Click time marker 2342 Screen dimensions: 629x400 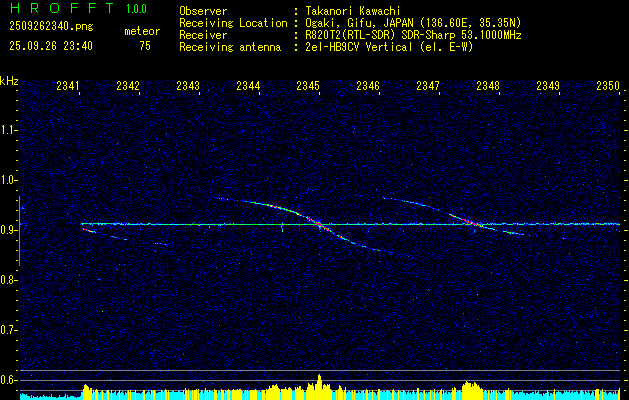pos(128,85)
